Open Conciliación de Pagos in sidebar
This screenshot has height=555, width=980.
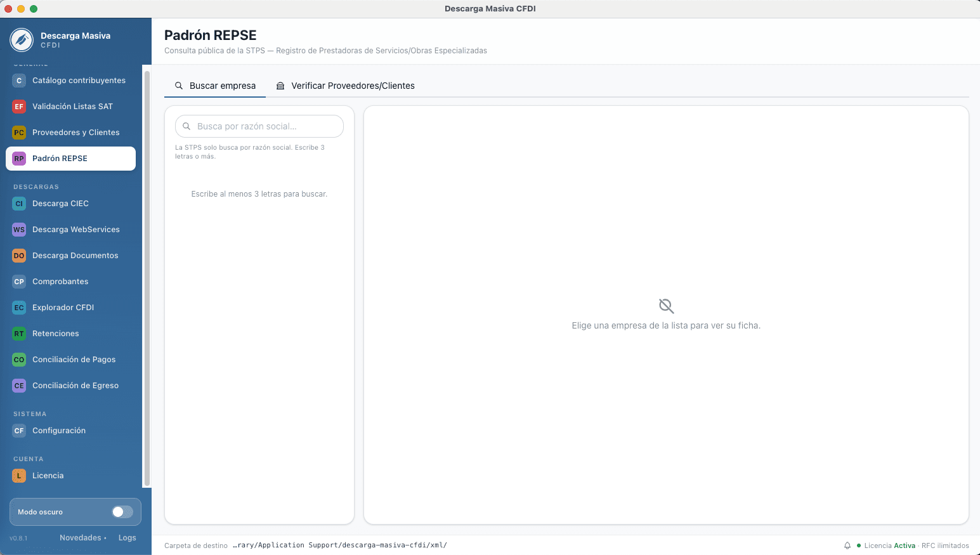tap(71, 360)
